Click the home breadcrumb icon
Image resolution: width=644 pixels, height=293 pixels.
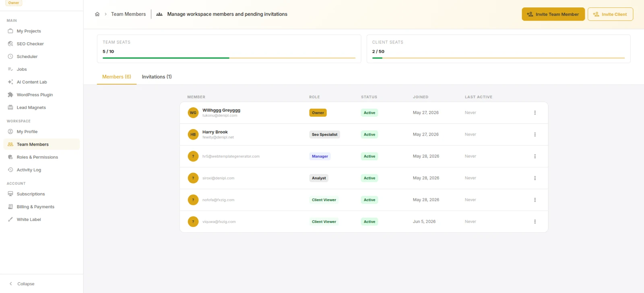pyautogui.click(x=97, y=14)
